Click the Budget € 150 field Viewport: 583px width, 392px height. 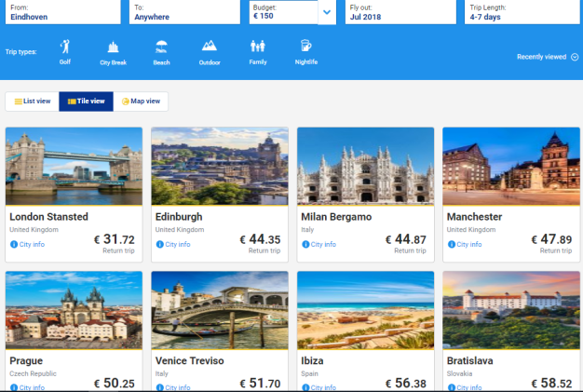[x=283, y=12]
